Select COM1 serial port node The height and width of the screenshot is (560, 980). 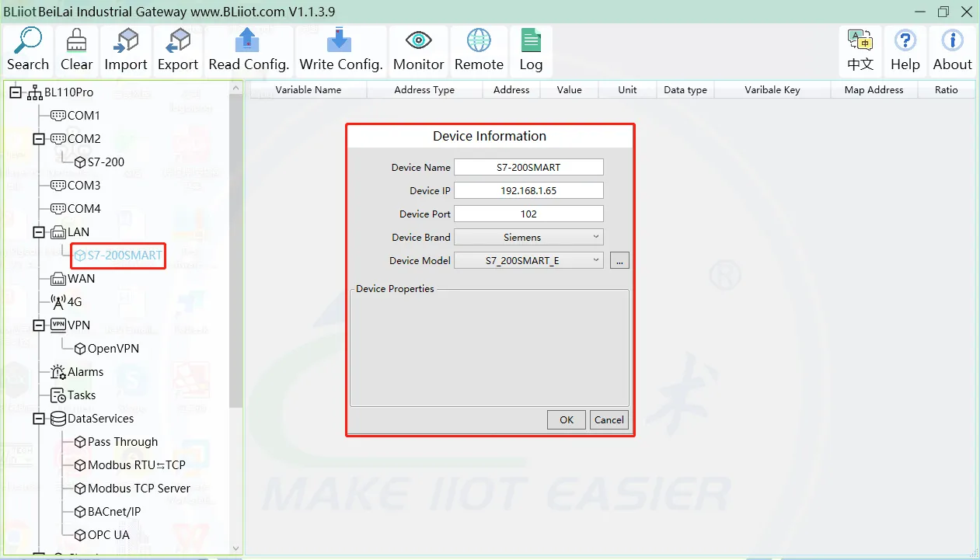coord(75,116)
